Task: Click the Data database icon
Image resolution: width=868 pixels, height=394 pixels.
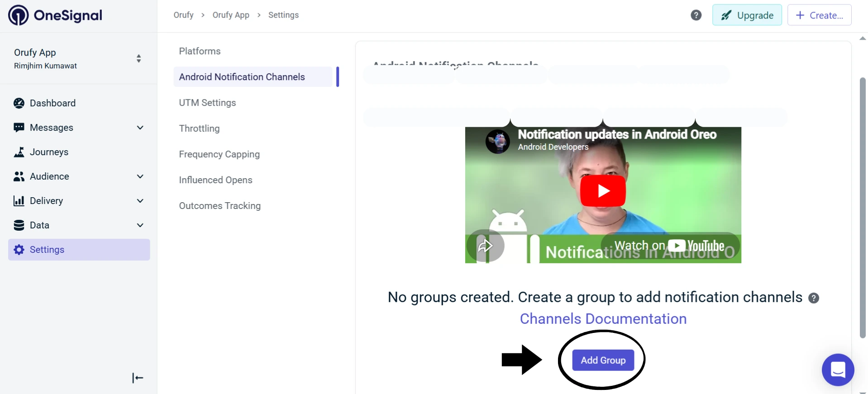Action: [x=19, y=225]
